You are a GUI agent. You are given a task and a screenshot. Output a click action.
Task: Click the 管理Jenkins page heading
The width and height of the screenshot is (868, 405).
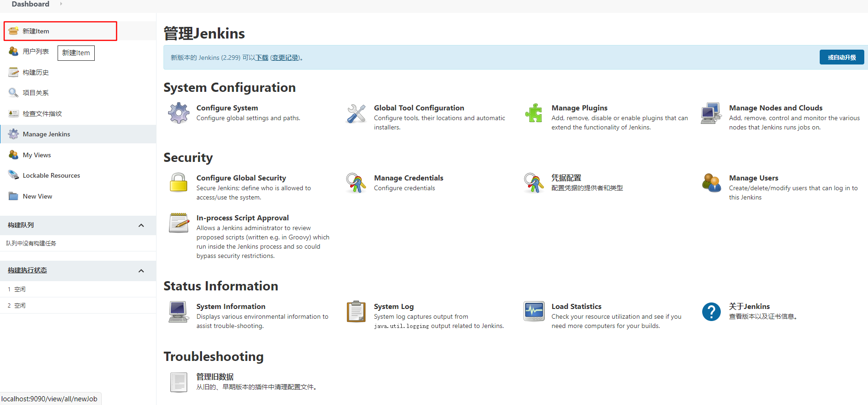[204, 33]
